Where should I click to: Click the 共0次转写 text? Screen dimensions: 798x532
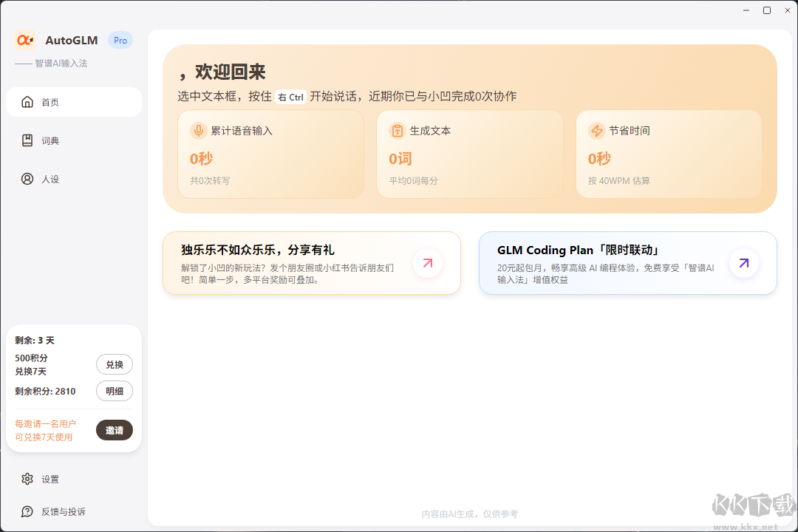210,181
